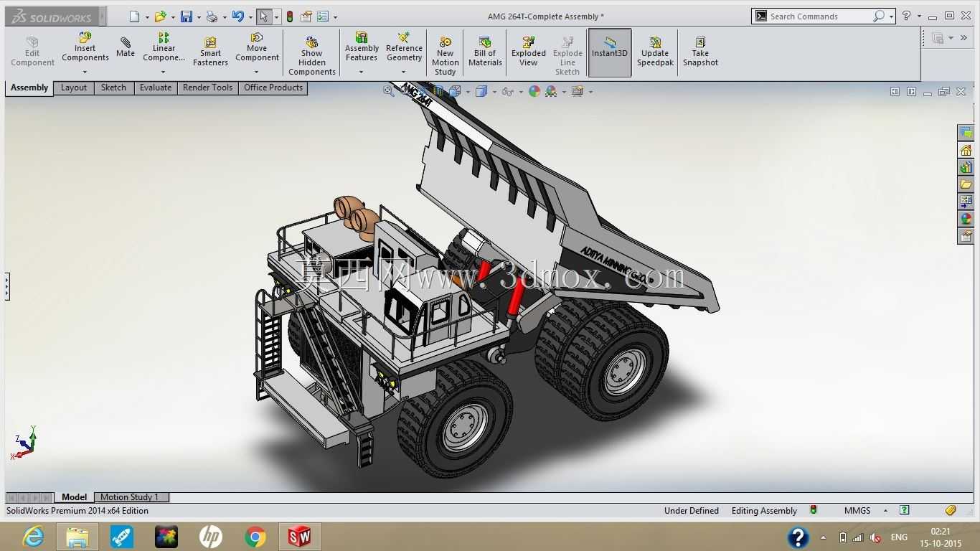This screenshot has height=551, width=980.
Task: Click Reference Geometry icon
Action: click(x=404, y=37)
